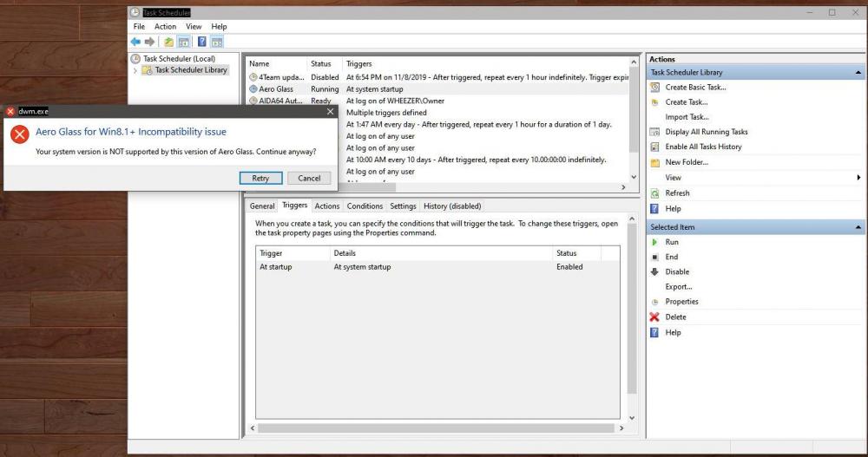The width and height of the screenshot is (868, 457).
Task: Click the Create Basic Task icon
Action: pyautogui.click(x=655, y=88)
